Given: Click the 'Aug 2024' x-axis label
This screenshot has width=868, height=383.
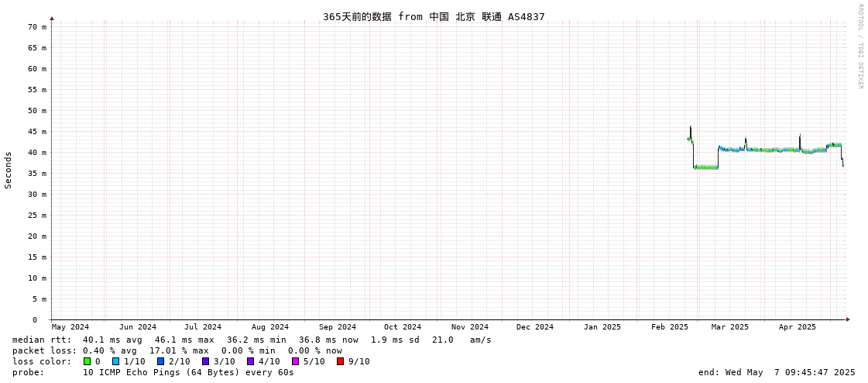Looking at the screenshot, I should coord(270,327).
